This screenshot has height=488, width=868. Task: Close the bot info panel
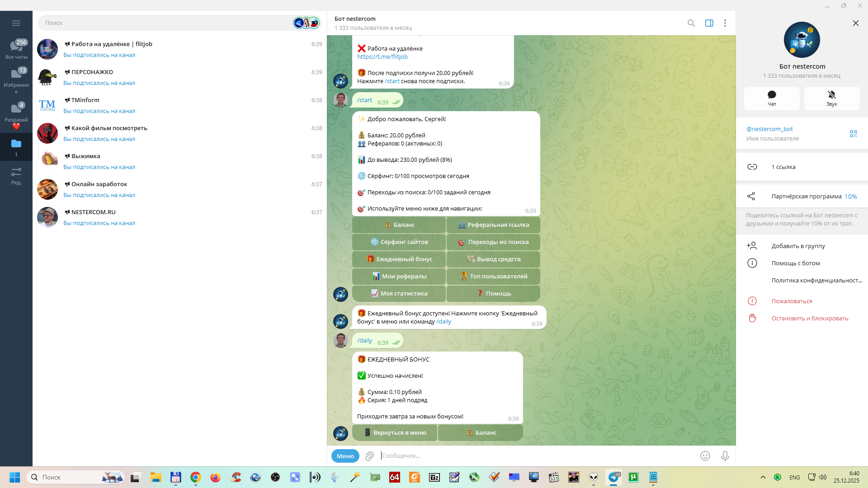(x=855, y=23)
